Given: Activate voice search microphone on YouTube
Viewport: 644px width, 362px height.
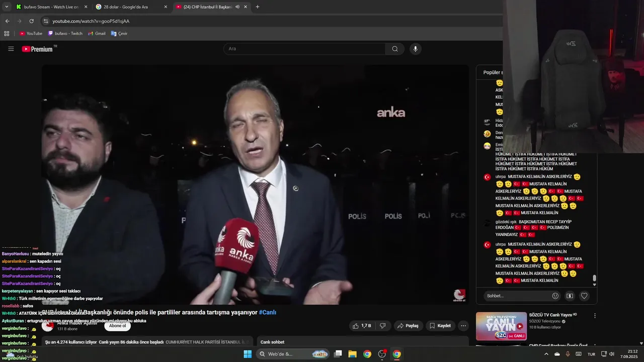Looking at the screenshot, I should click(x=415, y=49).
